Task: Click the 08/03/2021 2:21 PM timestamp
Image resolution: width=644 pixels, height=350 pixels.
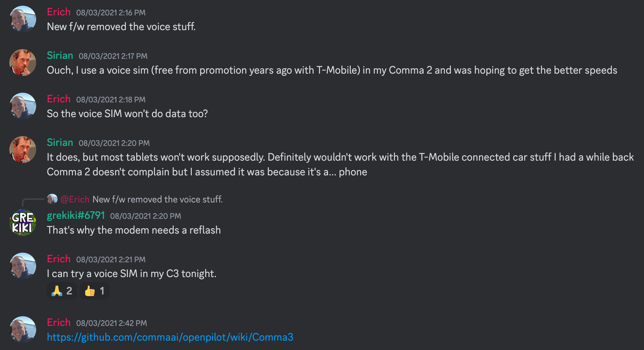Action: (111, 259)
